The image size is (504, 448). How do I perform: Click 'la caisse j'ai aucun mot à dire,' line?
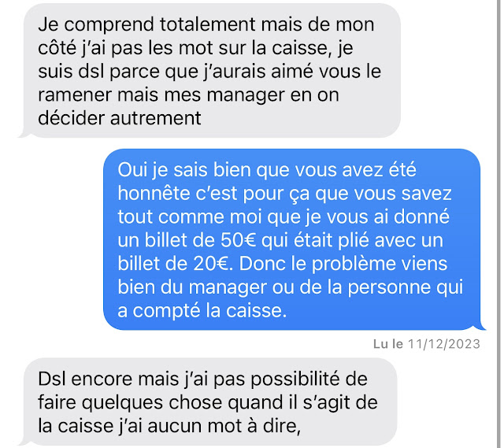(169, 426)
